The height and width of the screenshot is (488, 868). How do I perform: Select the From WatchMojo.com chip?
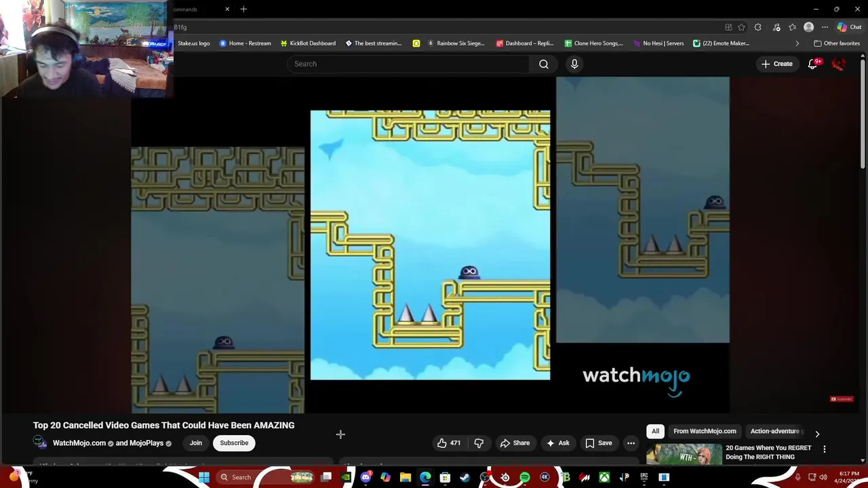click(705, 431)
